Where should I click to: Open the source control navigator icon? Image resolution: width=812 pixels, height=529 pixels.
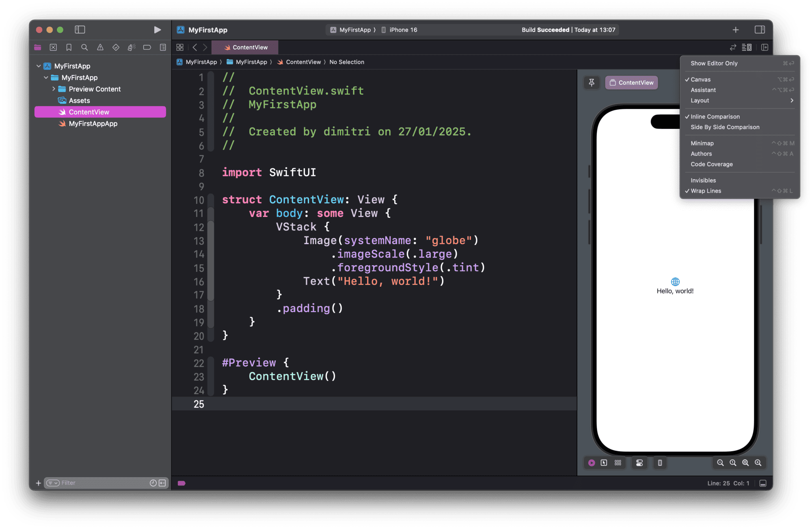click(x=53, y=48)
